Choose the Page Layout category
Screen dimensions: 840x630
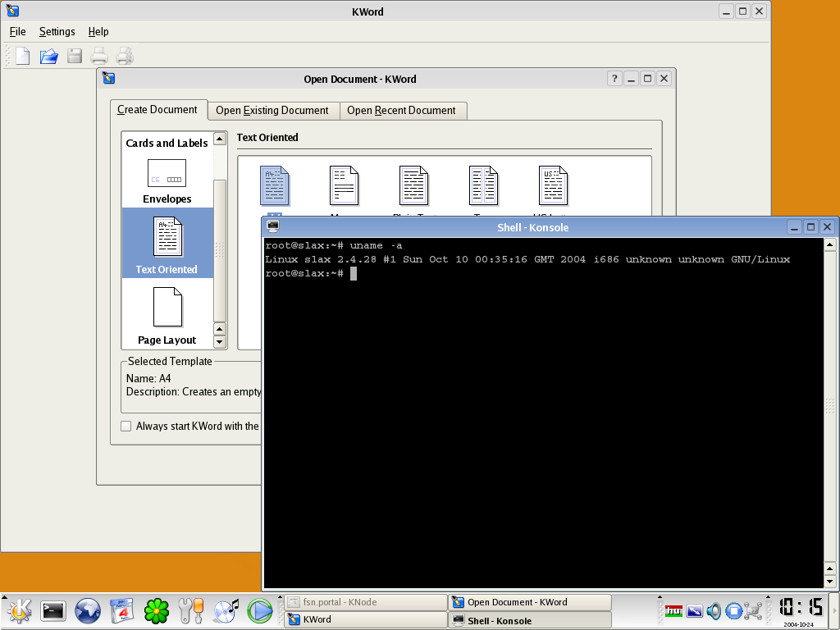(167, 316)
